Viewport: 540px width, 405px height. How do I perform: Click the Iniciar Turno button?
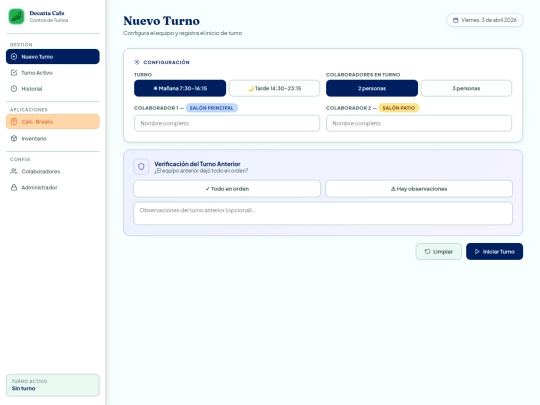pos(495,251)
